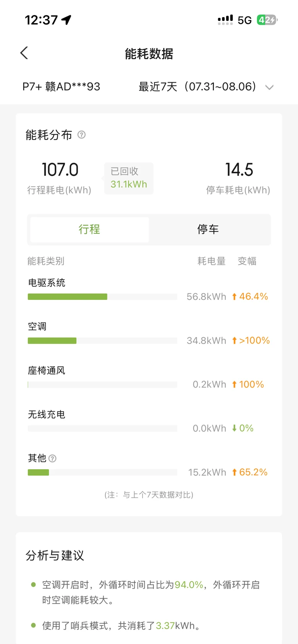Tap the 电驱系统 green progress bar
This screenshot has width=298, height=644.
click(x=68, y=297)
